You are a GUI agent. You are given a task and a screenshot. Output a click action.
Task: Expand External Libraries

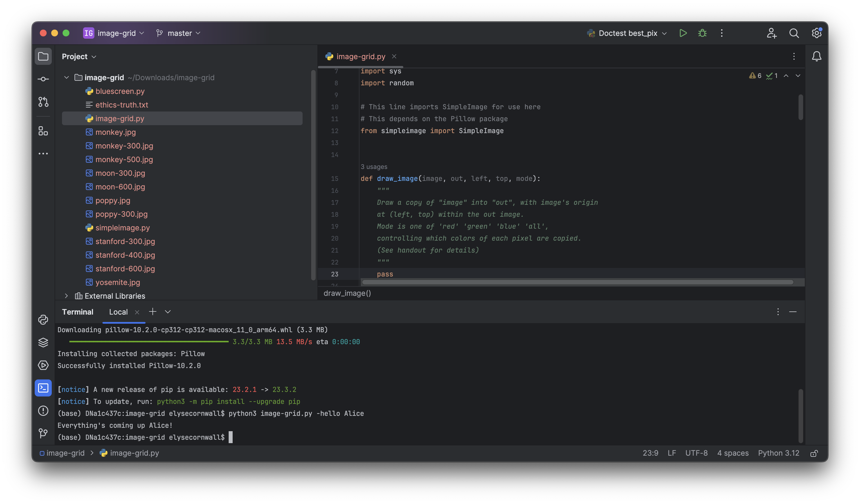tap(67, 296)
